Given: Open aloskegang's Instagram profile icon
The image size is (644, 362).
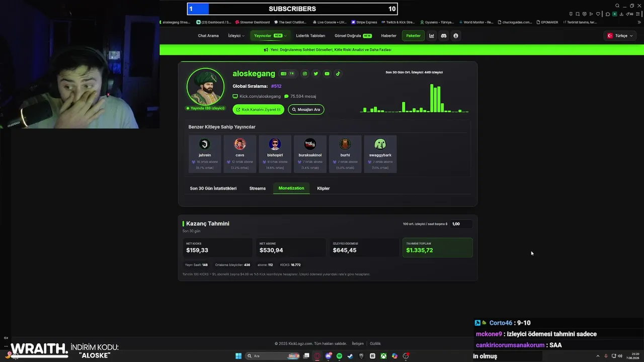Looking at the screenshot, I should point(305,73).
